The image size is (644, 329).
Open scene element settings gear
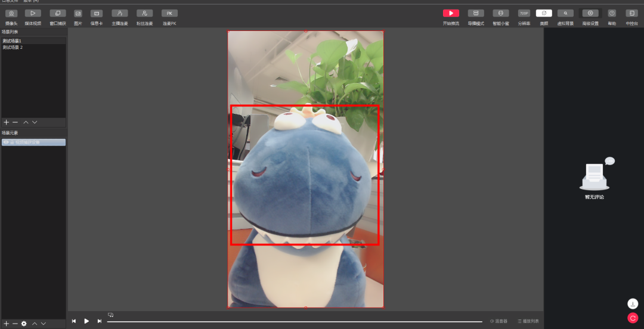point(24,324)
